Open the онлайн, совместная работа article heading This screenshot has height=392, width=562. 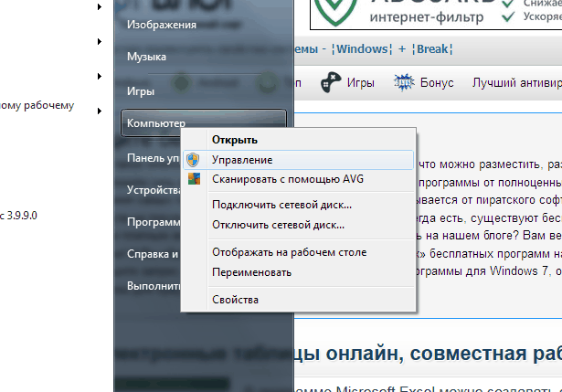click(x=428, y=354)
